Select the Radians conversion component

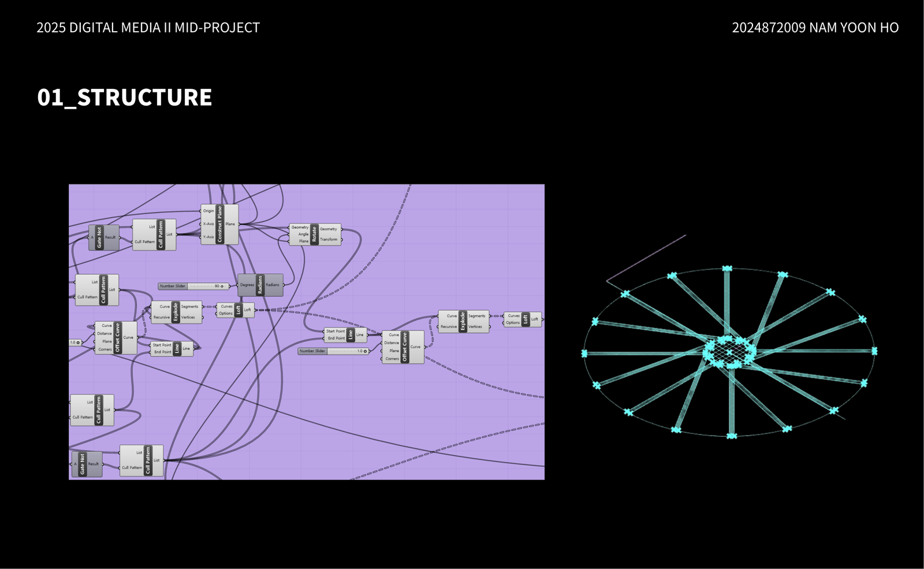point(260,285)
